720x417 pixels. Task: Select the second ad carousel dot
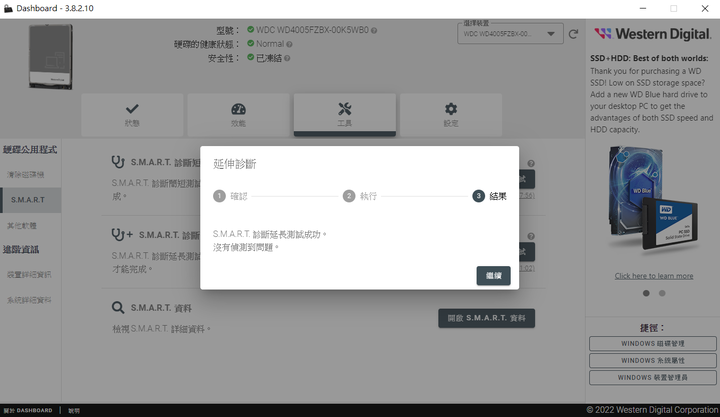[x=662, y=293]
